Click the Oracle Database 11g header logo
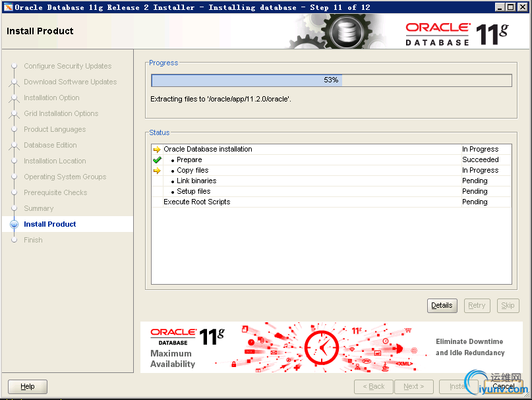Viewport: 532px width, 400px height. pos(457,34)
